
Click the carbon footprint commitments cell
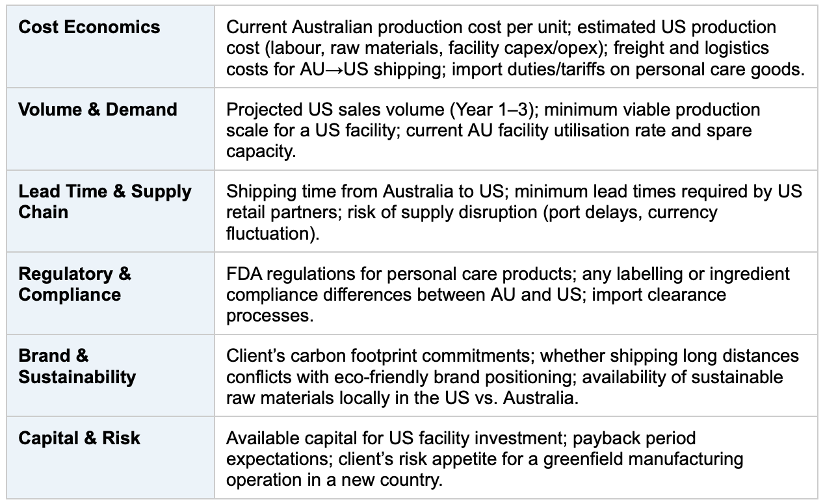point(516,375)
